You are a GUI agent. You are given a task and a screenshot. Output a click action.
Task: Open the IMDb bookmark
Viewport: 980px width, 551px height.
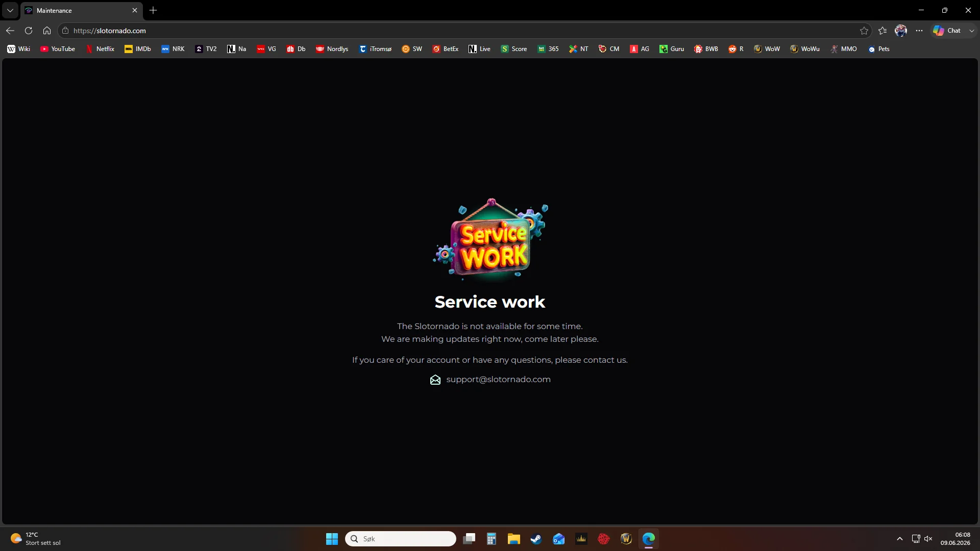(138, 49)
